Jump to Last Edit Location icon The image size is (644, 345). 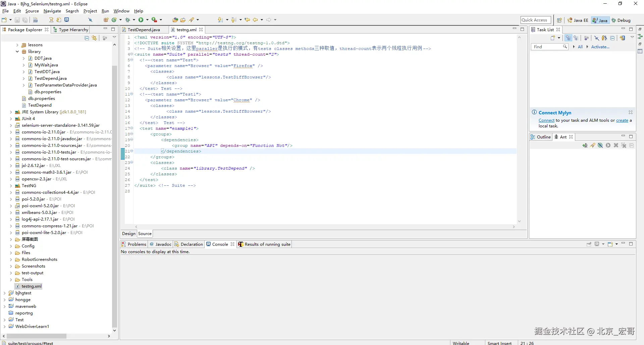coord(247,20)
